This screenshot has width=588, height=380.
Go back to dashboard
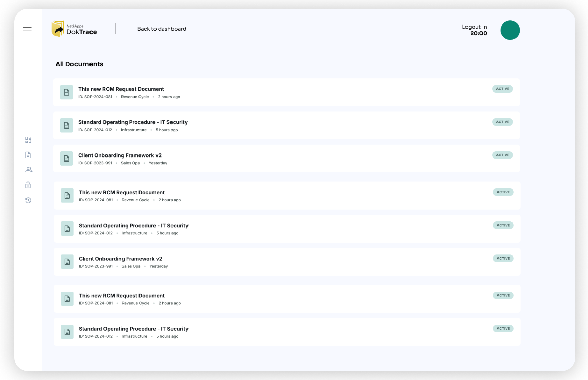pyautogui.click(x=162, y=29)
